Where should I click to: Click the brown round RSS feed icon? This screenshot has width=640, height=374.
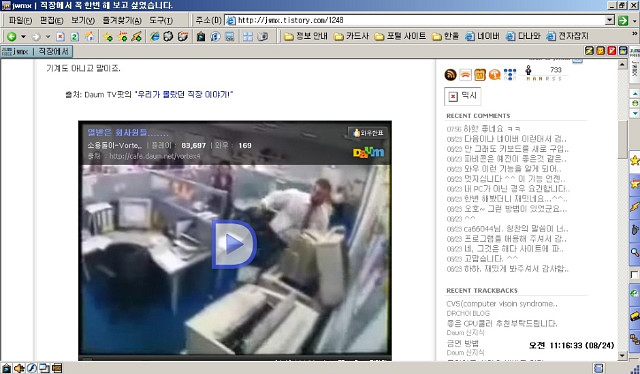tap(450, 75)
